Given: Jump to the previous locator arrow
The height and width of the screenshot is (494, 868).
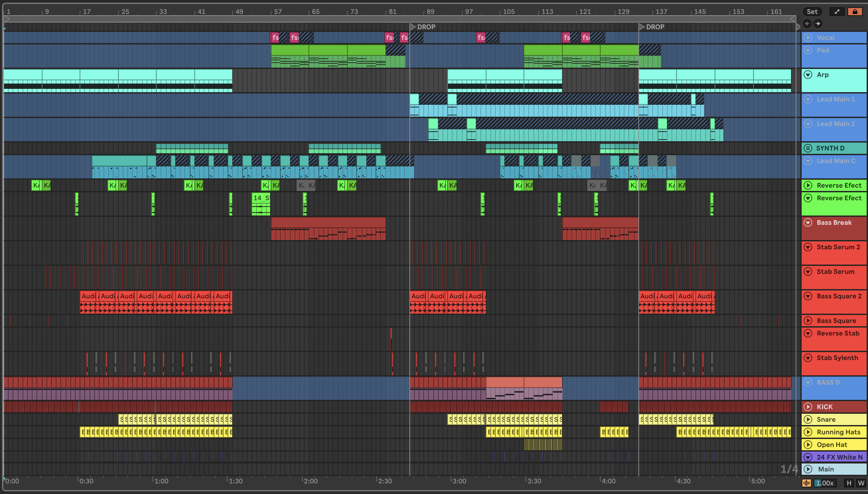Looking at the screenshot, I should [x=807, y=24].
